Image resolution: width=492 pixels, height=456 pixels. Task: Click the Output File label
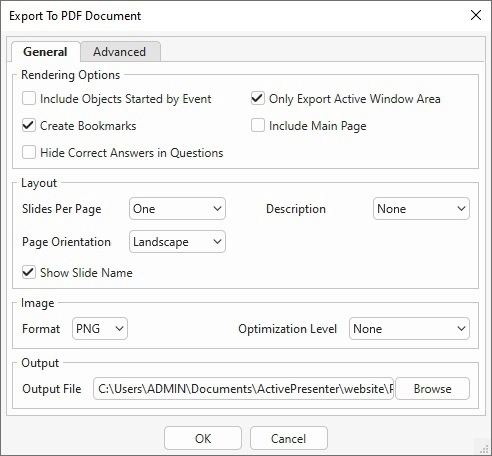point(52,389)
